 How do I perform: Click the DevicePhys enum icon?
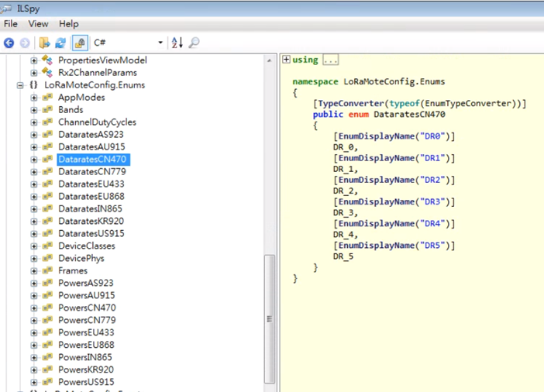[x=47, y=259]
